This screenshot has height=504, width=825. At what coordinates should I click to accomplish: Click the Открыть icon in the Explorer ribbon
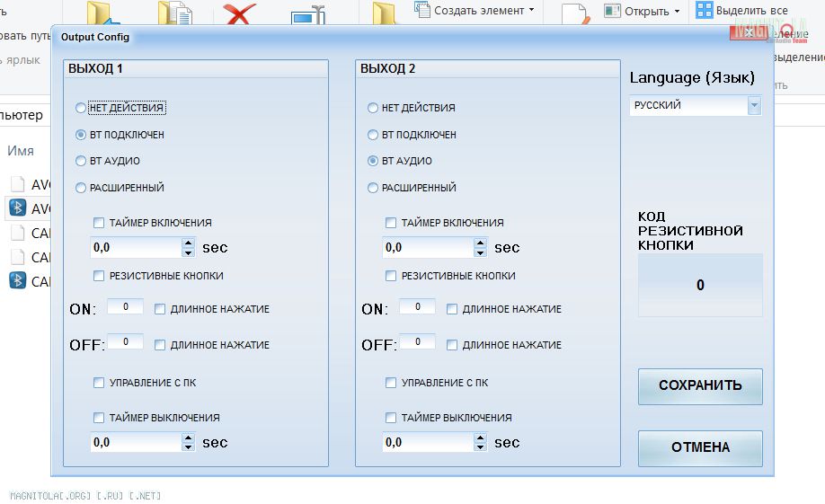(612, 12)
